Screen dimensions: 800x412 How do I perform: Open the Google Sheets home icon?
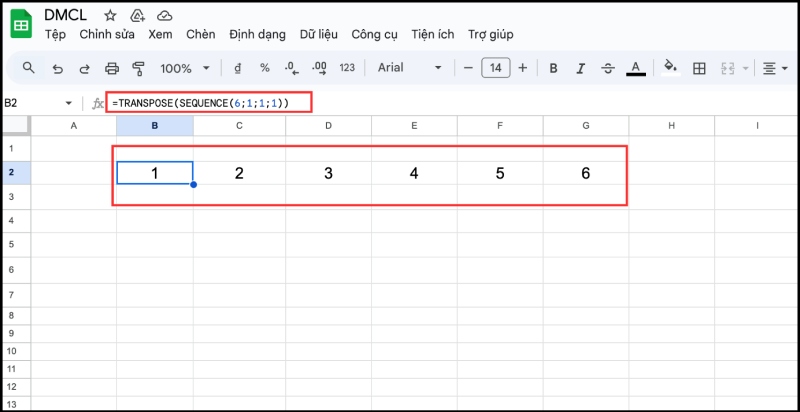[21, 23]
